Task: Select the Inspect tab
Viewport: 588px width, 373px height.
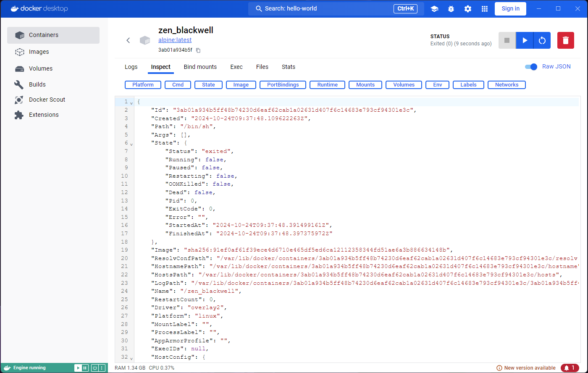Action: (x=161, y=67)
